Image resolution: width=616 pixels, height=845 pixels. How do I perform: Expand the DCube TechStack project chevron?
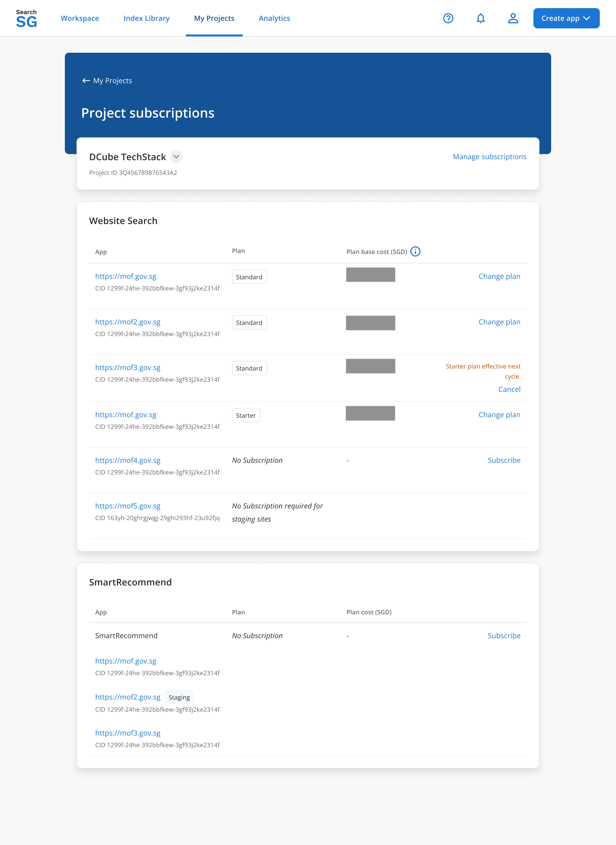click(176, 157)
